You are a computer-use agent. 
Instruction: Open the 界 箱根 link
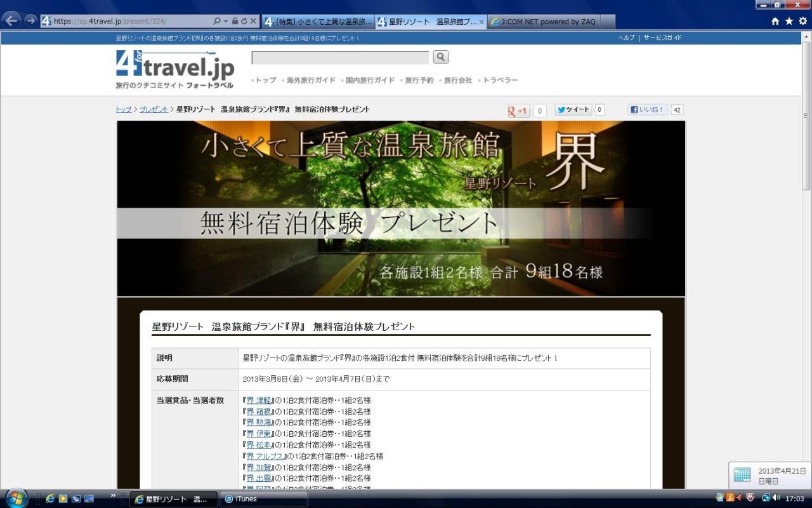[259, 411]
